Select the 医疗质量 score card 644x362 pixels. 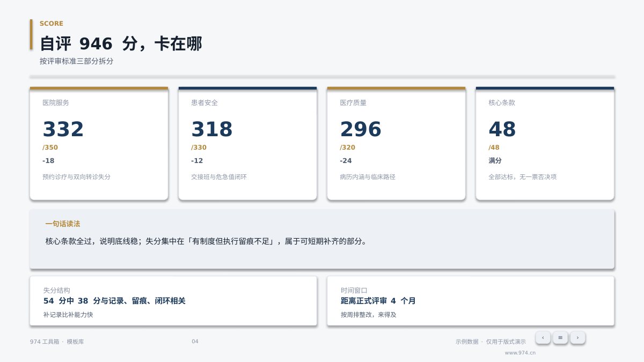396,143
